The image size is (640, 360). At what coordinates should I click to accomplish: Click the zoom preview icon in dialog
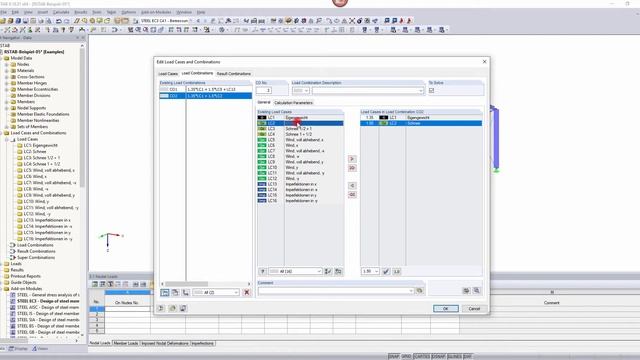[476, 291]
